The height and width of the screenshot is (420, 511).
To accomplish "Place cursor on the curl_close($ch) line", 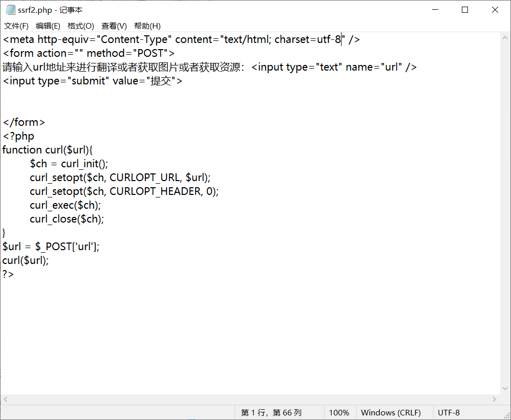I will 67,219.
